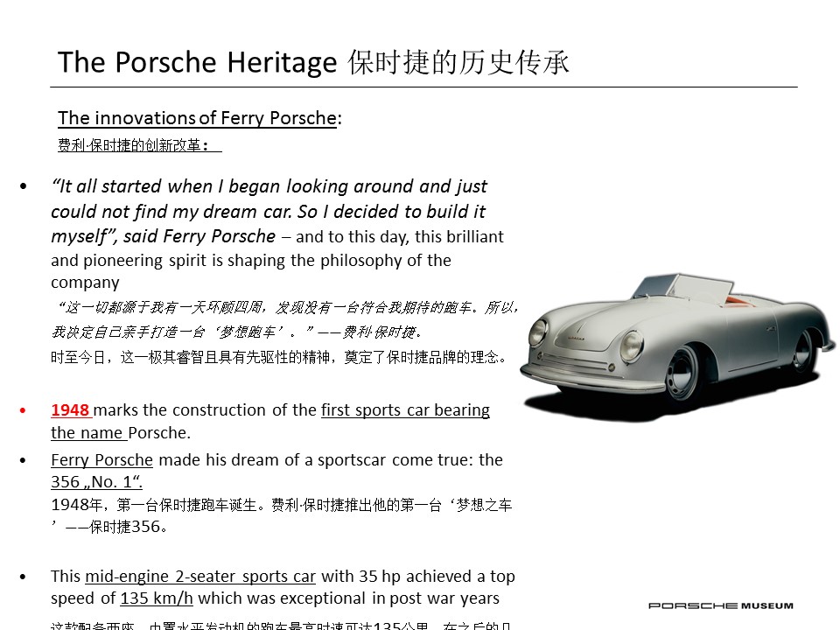Click the Chinese sentence starting "1948年，第一台"

[281, 515]
